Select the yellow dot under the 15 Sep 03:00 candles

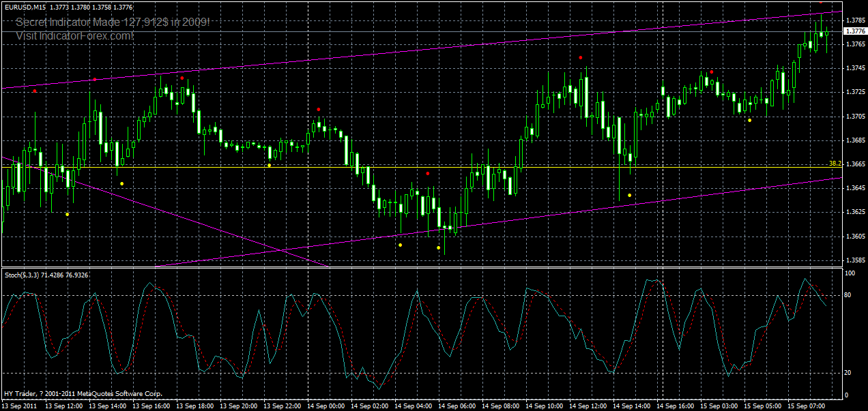pos(749,120)
